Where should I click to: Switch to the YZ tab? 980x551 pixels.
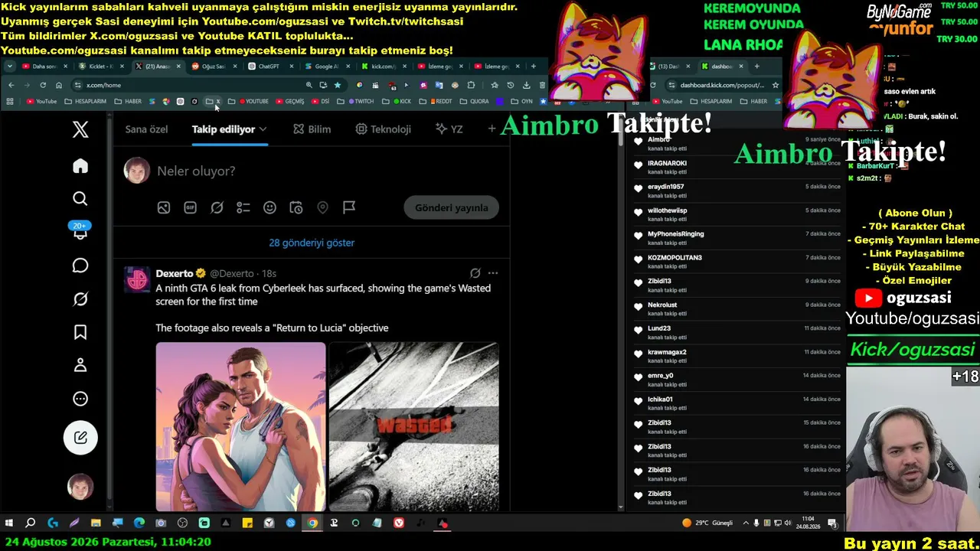click(449, 129)
